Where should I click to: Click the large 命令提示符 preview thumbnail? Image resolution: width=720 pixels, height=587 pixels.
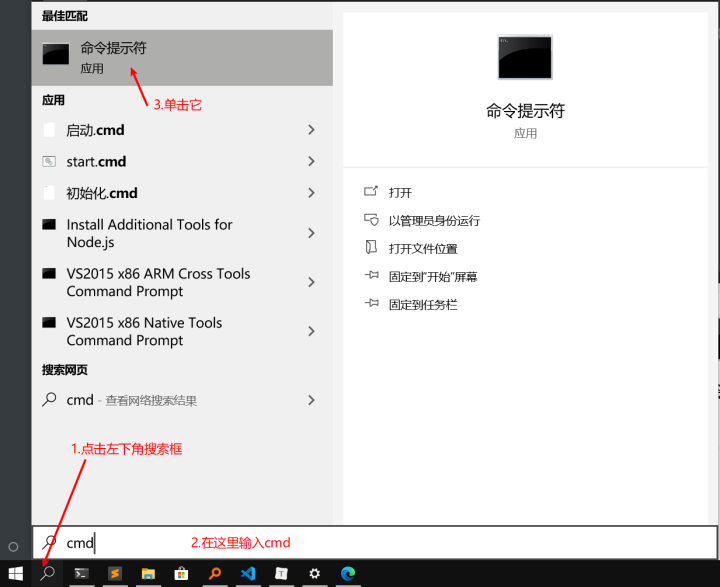coord(525,57)
